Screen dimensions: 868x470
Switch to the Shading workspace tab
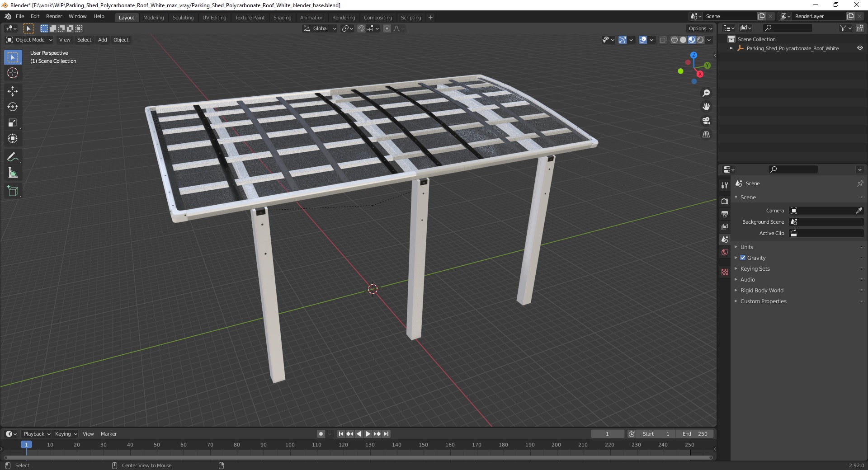point(282,18)
